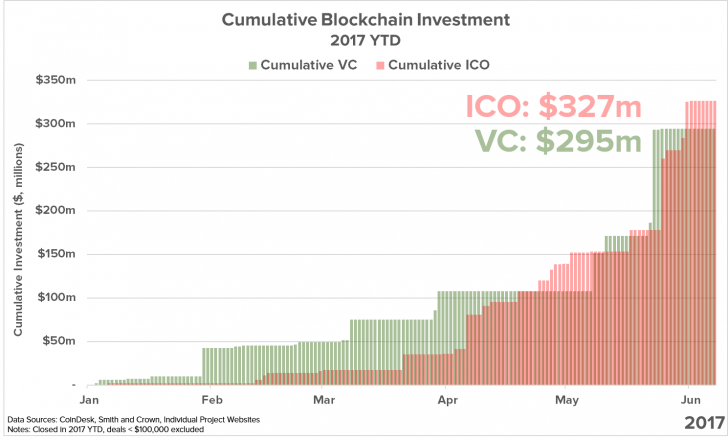Click the green Cumulative VC legend swatch
This screenshot has height=440, width=728.
[253, 65]
